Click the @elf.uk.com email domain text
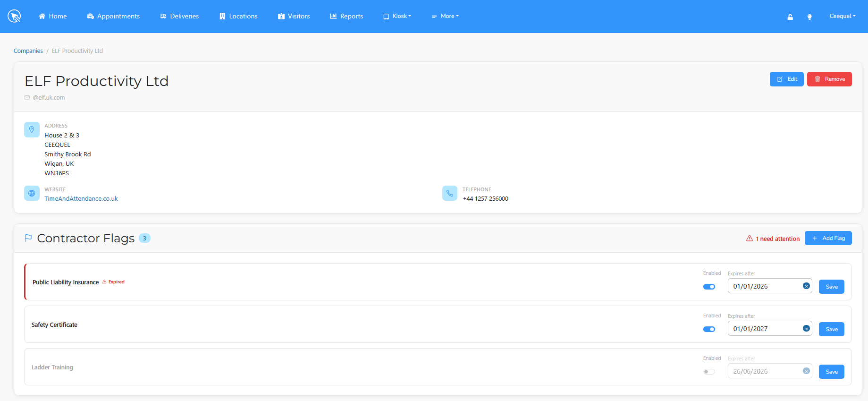 49,98
